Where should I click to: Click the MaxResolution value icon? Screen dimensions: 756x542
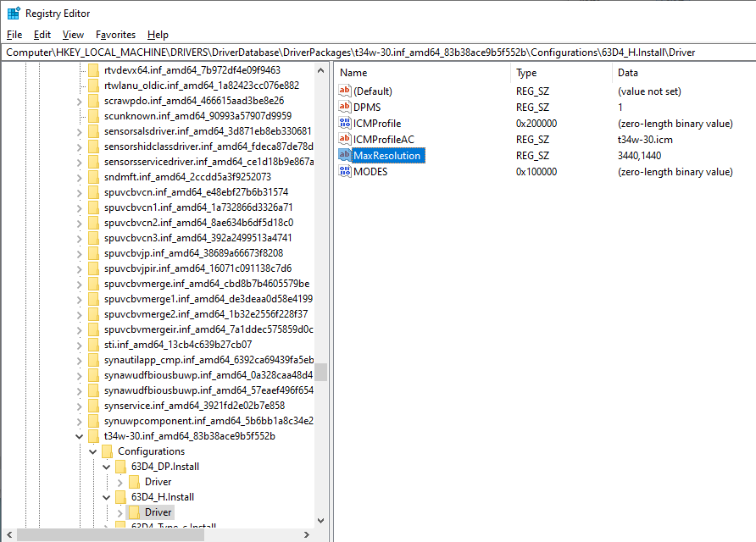[x=345, y=156]
